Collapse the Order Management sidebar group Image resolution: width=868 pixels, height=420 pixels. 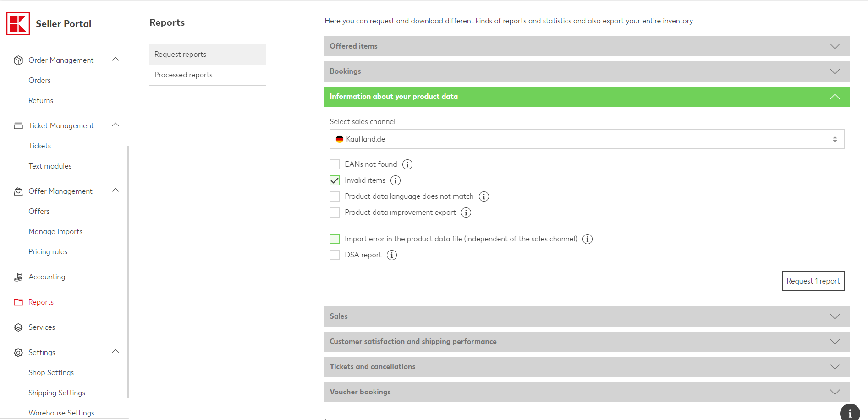coord(115,60)
